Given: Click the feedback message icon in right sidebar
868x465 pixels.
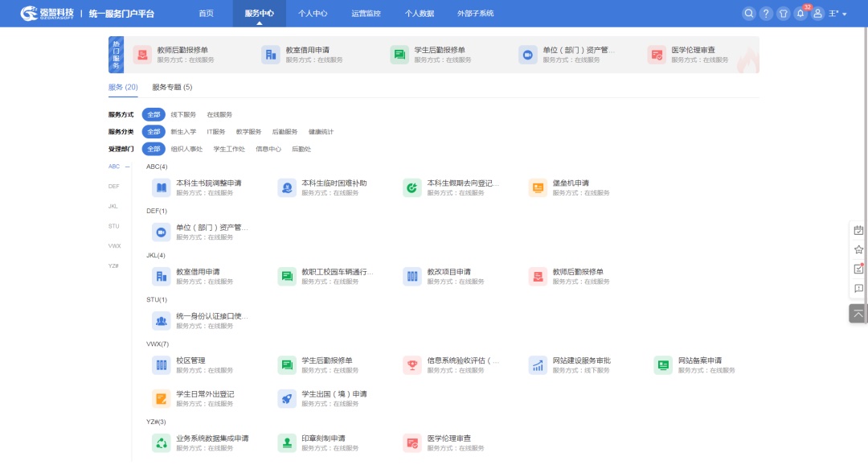Looking at the screenshot, I should pos(858,288).
